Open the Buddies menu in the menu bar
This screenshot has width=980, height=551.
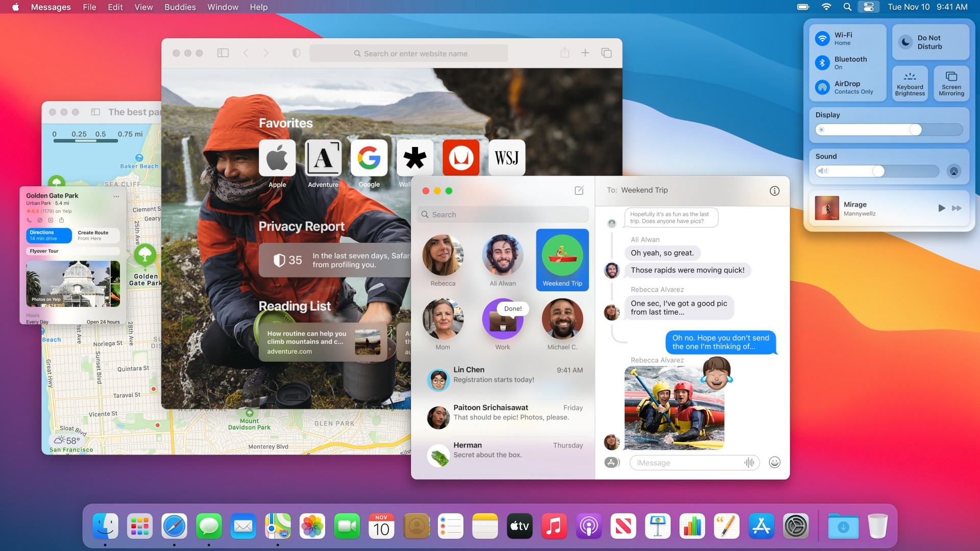click(179, 7)
